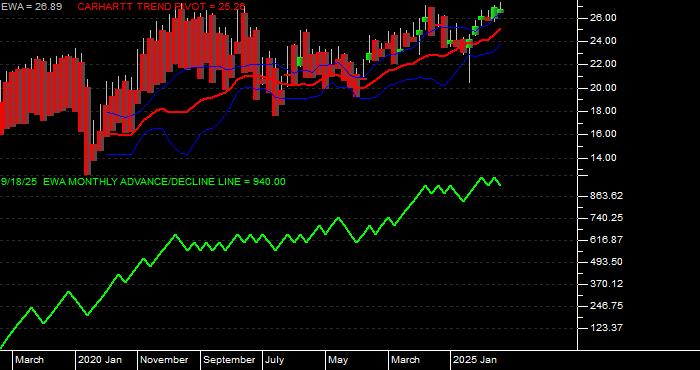Click the 9/18/25 EWA MONTHLY ADVANCE/DECLINE LINE label
The height and width of the screenshot is (370, 700).
(x=143, y=182)
